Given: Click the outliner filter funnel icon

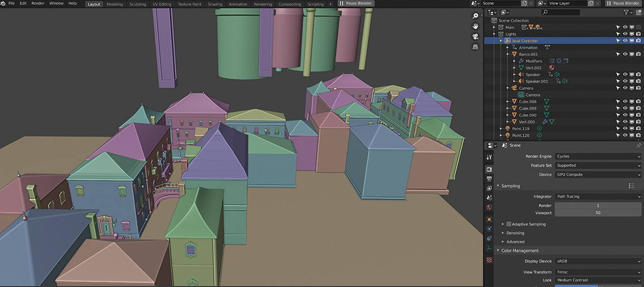Looking at the screenshot, I should point(626,12).
